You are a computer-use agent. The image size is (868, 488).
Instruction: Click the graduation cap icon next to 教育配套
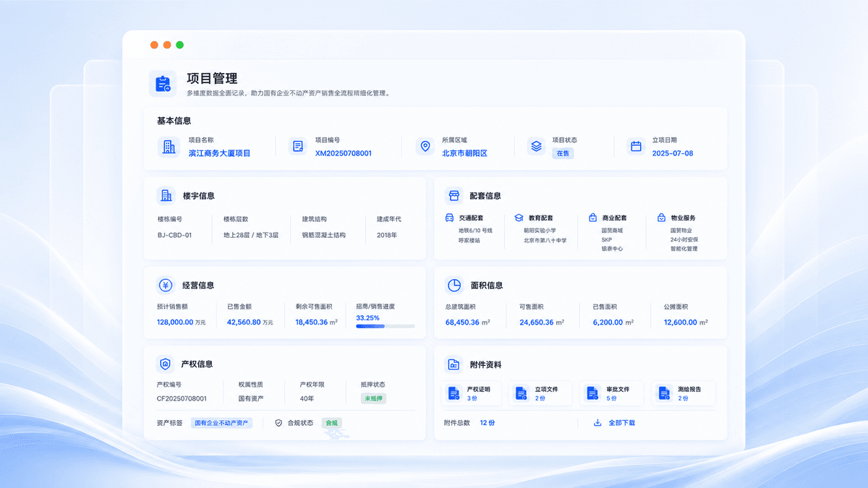click(x=519, y=218)
